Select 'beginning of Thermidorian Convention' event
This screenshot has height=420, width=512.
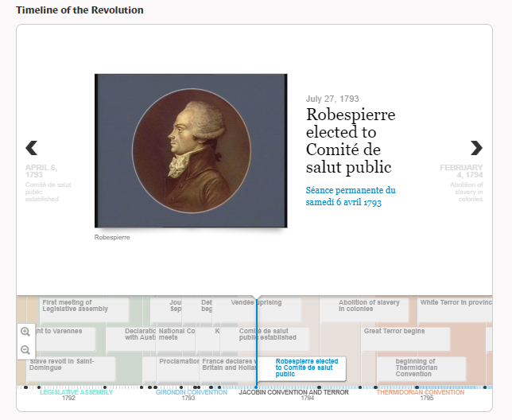421,369
